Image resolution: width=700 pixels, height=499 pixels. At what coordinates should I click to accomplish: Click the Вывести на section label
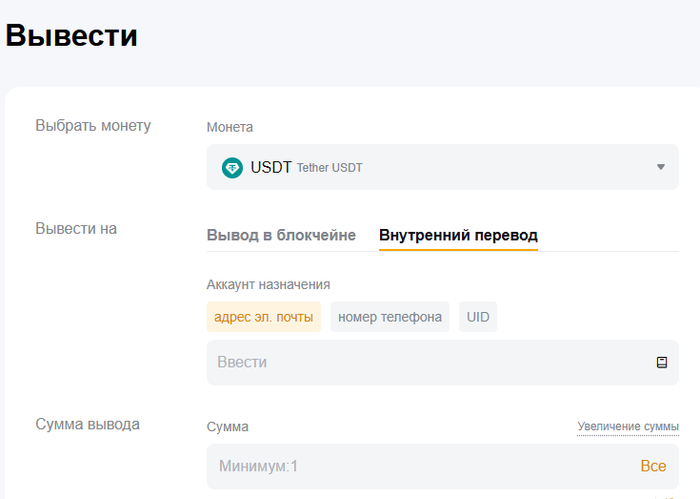point(76,229)
